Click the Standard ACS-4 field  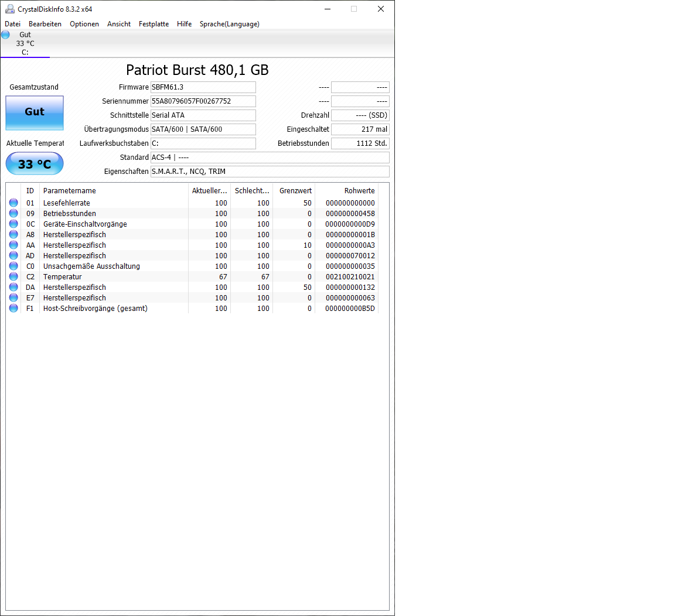pyautogui.click(x=270, y=158)
